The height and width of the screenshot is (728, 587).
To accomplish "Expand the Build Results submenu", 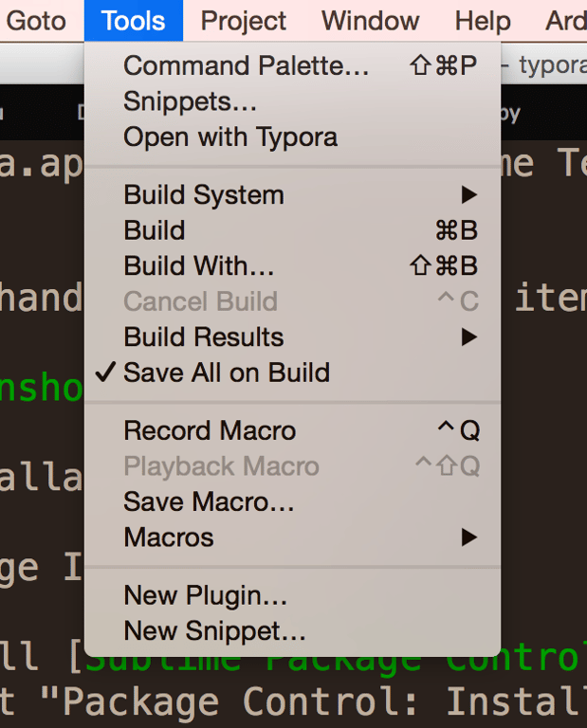I will pos(204,337).
